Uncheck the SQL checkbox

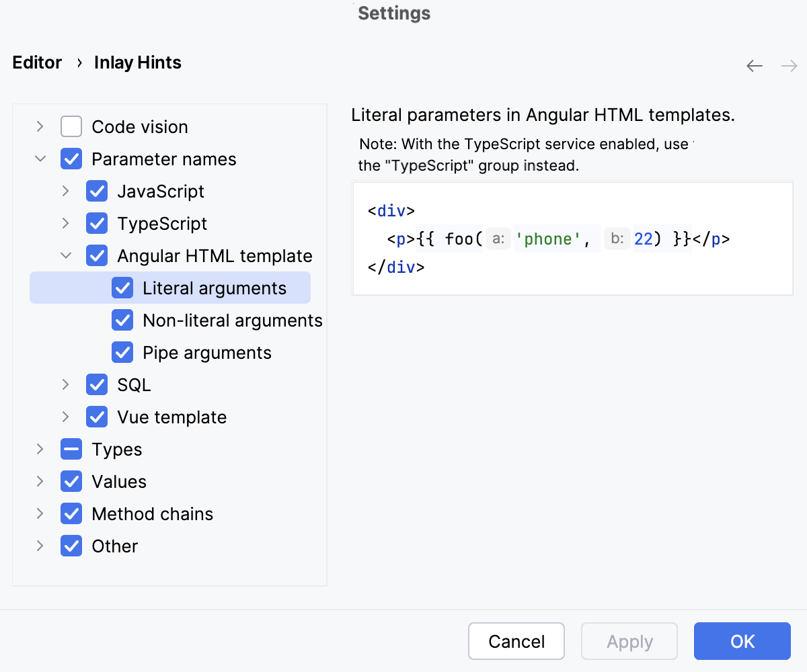(x=97, y=384)
